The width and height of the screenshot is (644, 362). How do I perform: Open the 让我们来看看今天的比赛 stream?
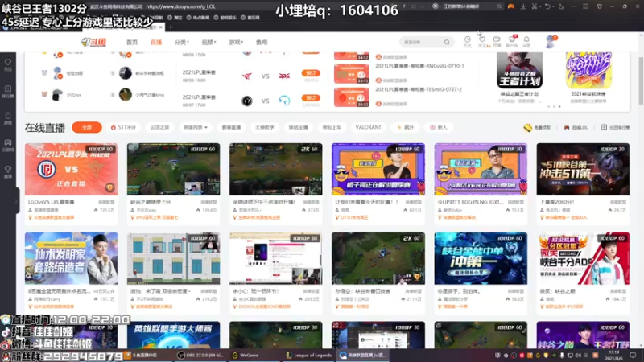pos(378,169)
